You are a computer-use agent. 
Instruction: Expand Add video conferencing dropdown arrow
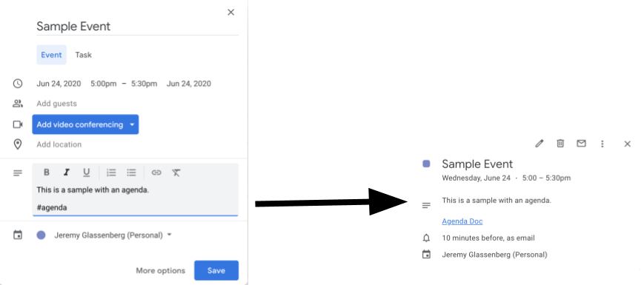(x=132, y=124)
